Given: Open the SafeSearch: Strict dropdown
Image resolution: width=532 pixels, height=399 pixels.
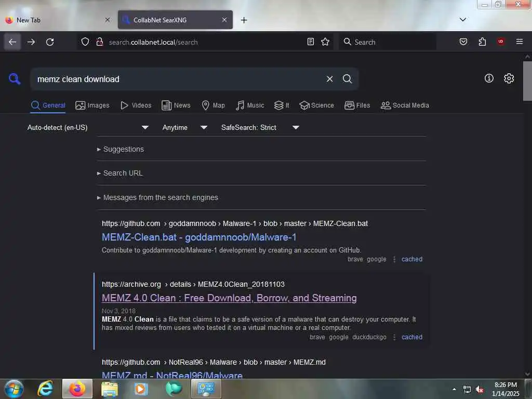Looking at the screenshot, I should 260,128.
